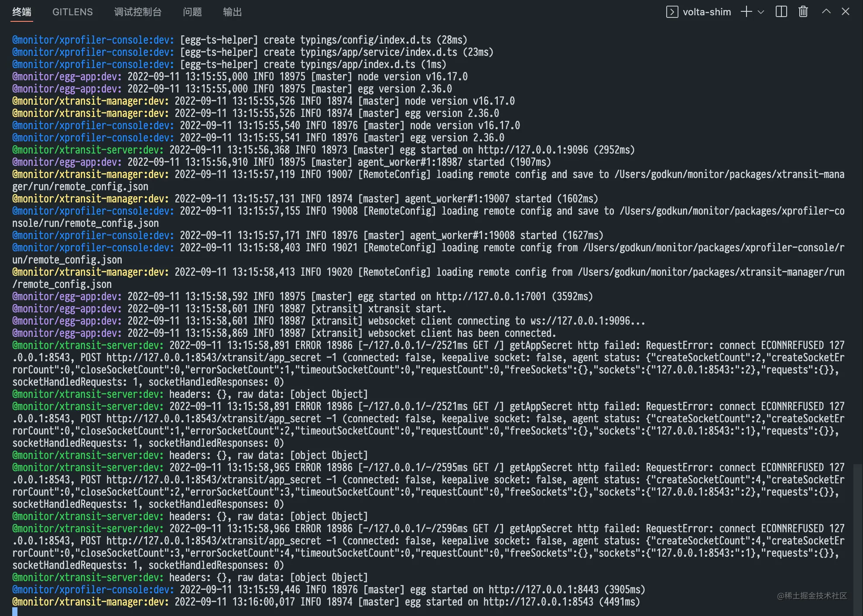
Task: Open link http://127.0.0.1:7001 in egg started line
Action: pyautogui.click(x=491, y=297)
